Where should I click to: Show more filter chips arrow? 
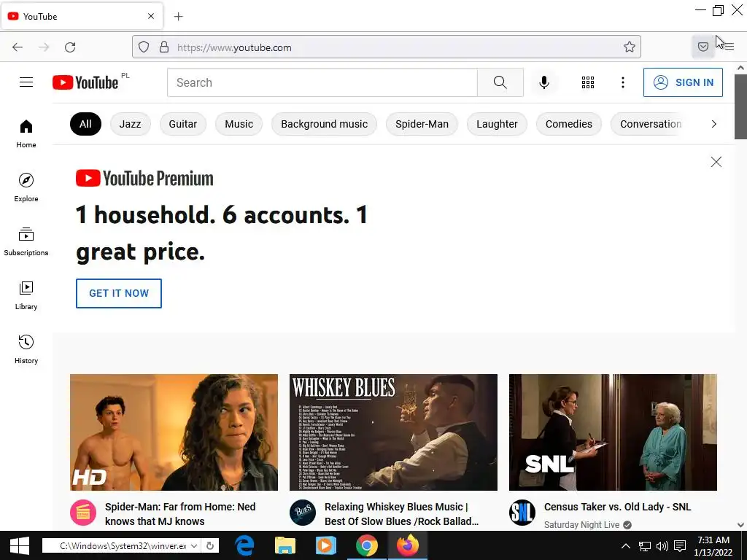coord(713,124)
